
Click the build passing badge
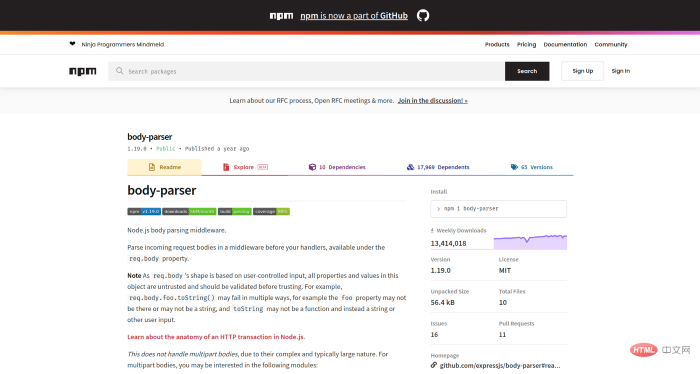tap(235, 212)
